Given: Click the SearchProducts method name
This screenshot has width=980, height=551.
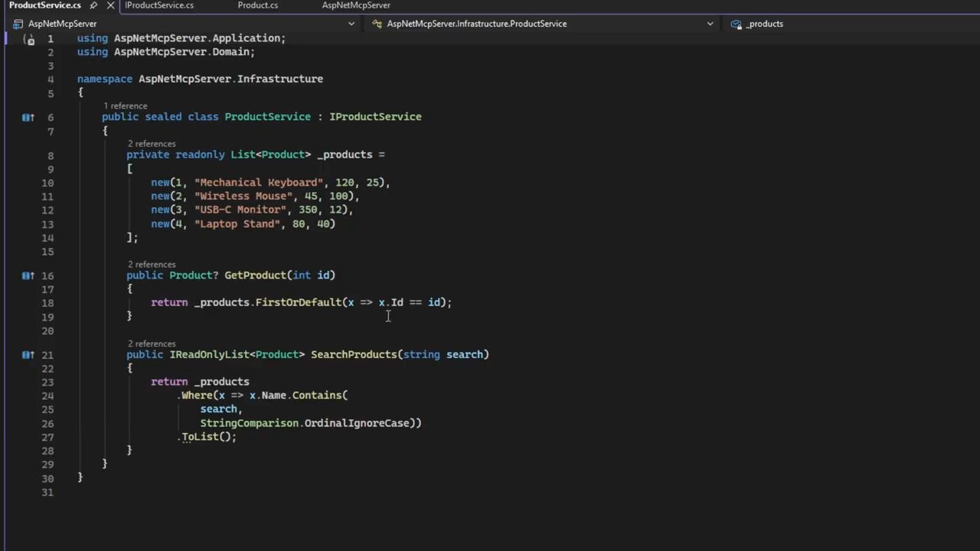Looking at the screenshot, I should [354, 355].
